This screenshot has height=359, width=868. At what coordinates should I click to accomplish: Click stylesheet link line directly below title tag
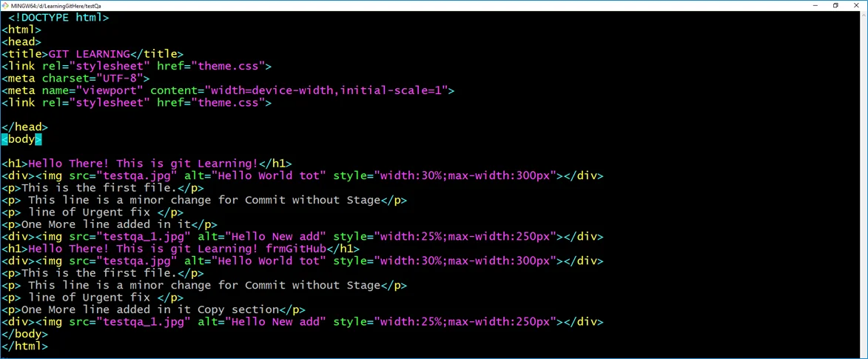[x=136, y=66]
